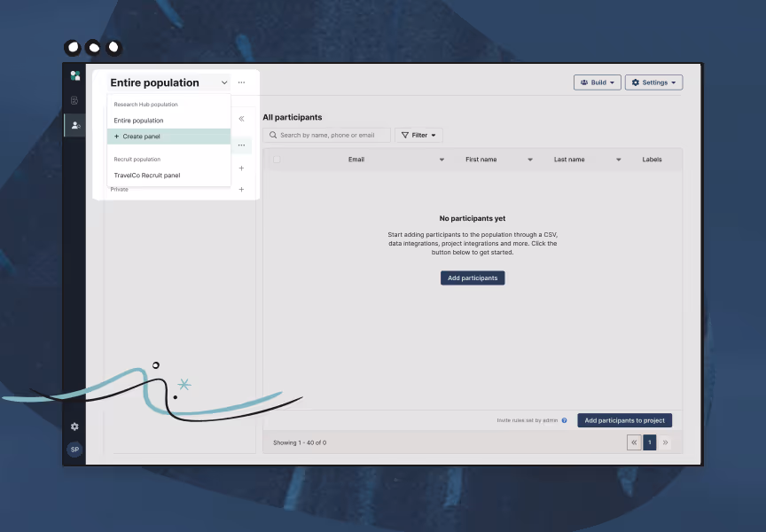The height and width of the screenshot is (532, 766).
Task: Click the Add participants button
Action: point(473,278)
